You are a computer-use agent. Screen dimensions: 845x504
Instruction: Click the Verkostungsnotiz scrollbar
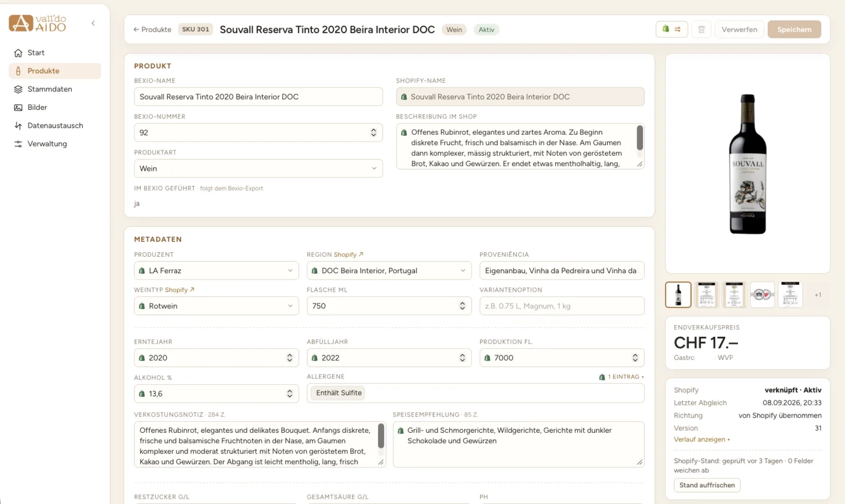point(381,436)
